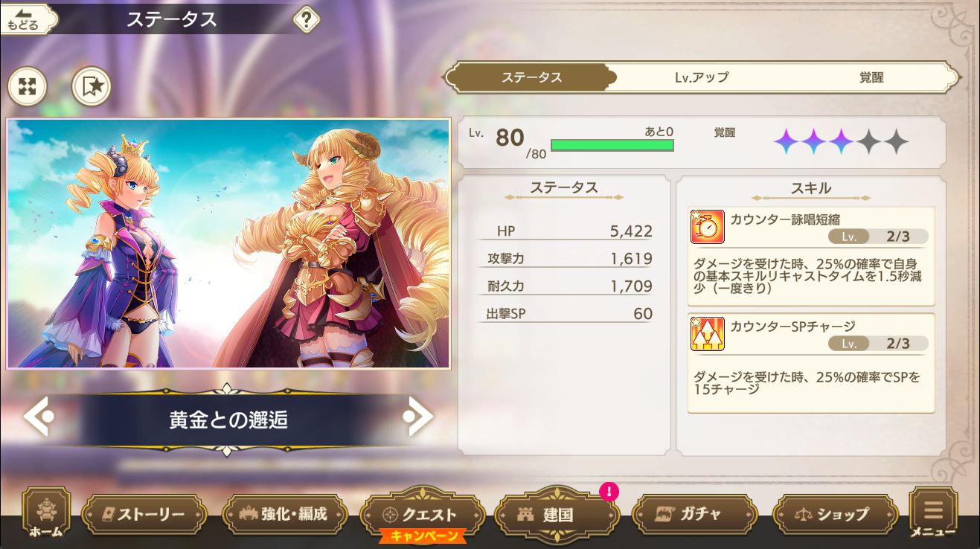The width and height of the screenshot is (980, 549).
Task: Click the green level experience bar
Action: [x=612, y=145]
